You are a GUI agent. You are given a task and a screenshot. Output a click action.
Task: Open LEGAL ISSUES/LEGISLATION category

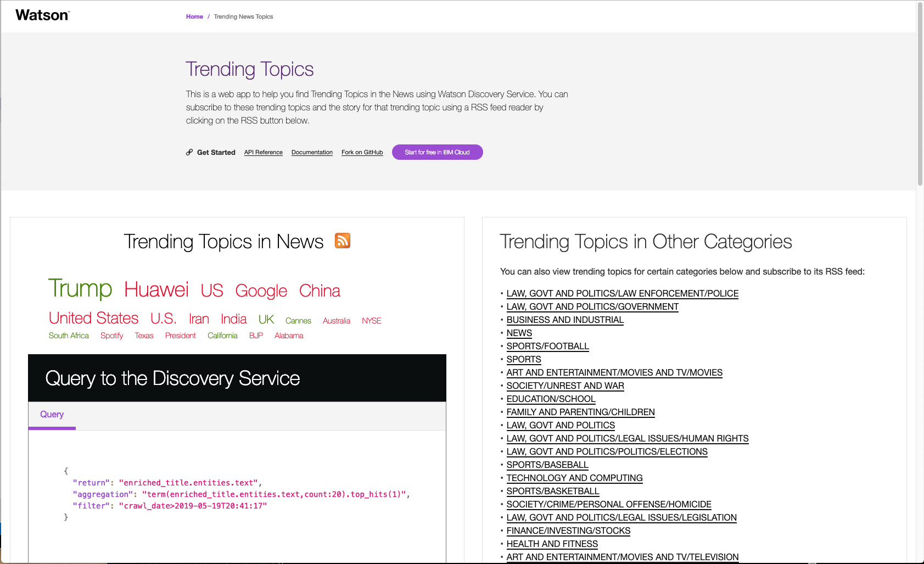(621, 518)
